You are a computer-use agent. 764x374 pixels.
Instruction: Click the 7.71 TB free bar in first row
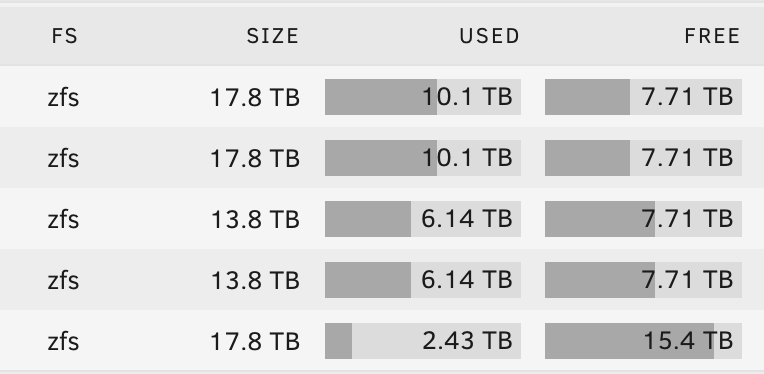click(643, 97)
